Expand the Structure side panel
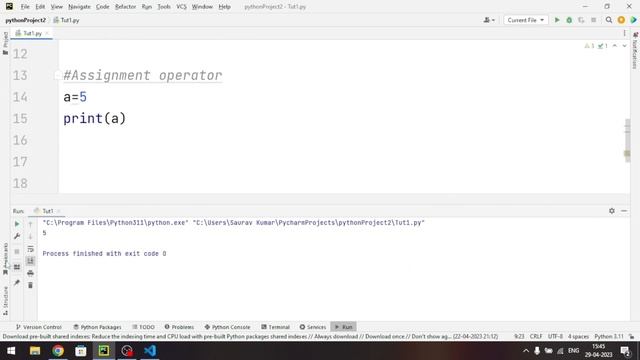The image size is (640, 360). (x=5, y=300)
